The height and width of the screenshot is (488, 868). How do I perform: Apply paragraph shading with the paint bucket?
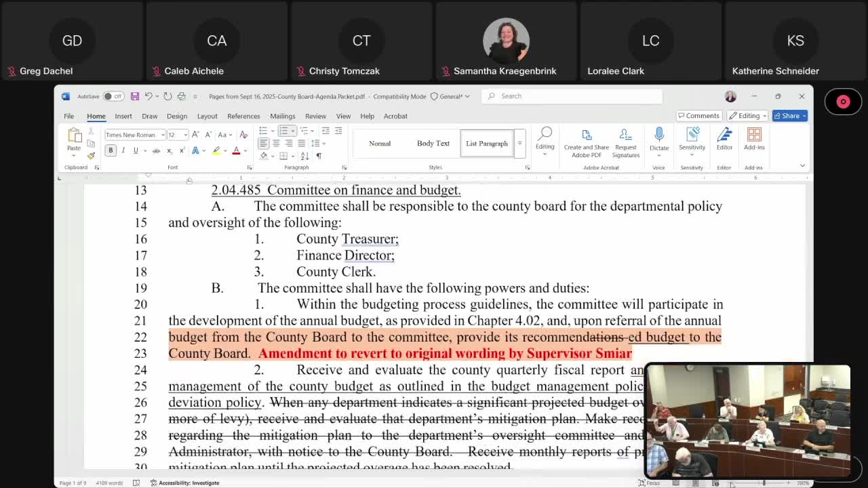[264, 156]
